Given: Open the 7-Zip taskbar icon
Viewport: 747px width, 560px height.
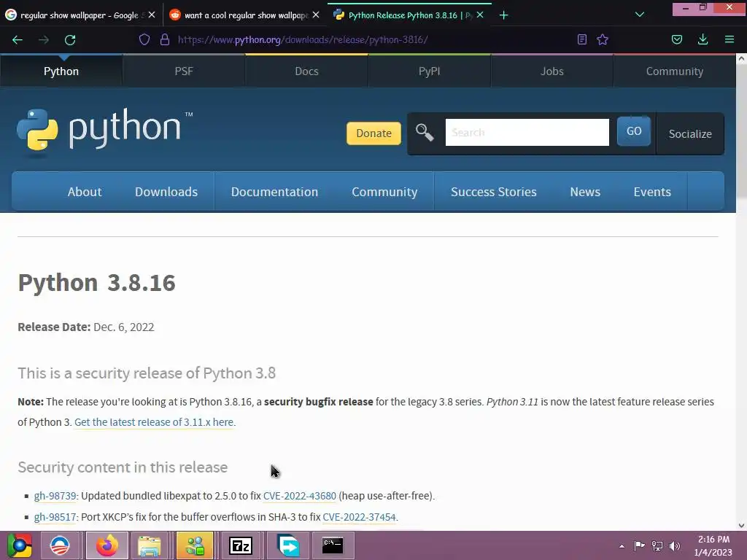Looking at the screenshot, I should point(241,545).
